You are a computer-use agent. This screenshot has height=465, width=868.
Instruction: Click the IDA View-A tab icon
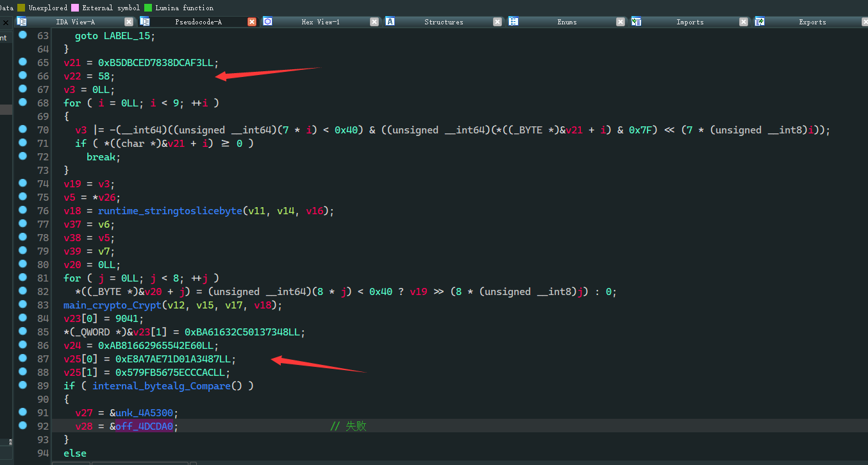22,22
